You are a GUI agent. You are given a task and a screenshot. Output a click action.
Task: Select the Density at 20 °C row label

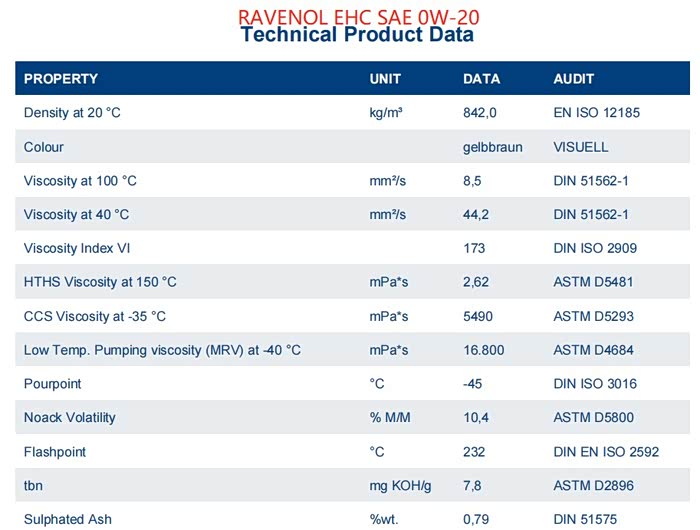72,113
